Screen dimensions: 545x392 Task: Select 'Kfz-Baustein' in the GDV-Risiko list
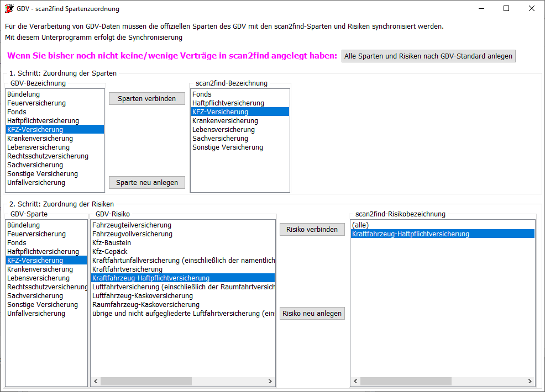point(183,243)
